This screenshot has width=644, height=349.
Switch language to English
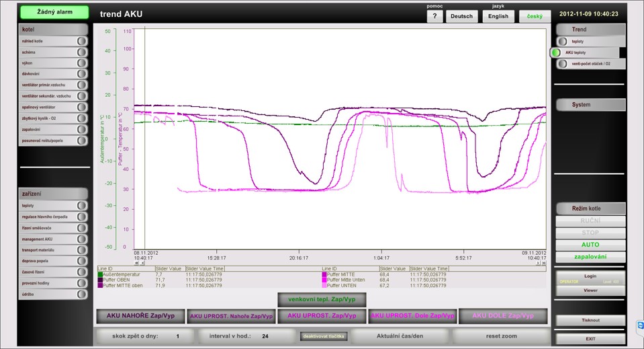[498, 16]
